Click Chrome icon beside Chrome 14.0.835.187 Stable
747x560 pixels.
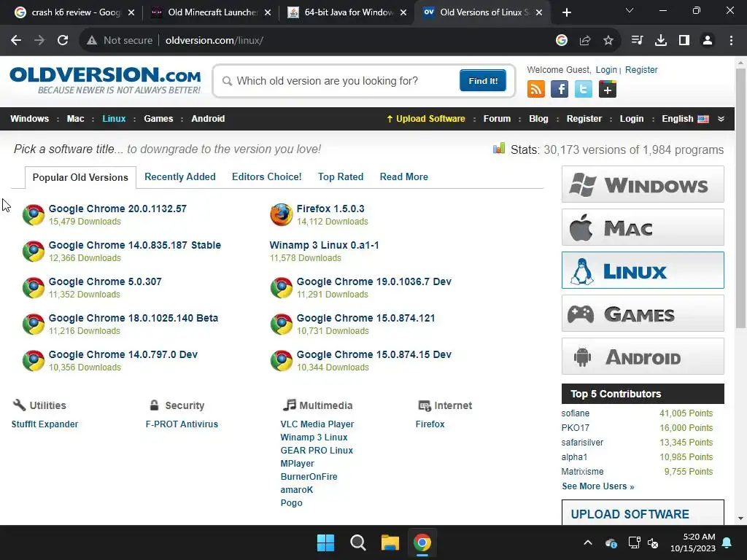click(34, 252)
